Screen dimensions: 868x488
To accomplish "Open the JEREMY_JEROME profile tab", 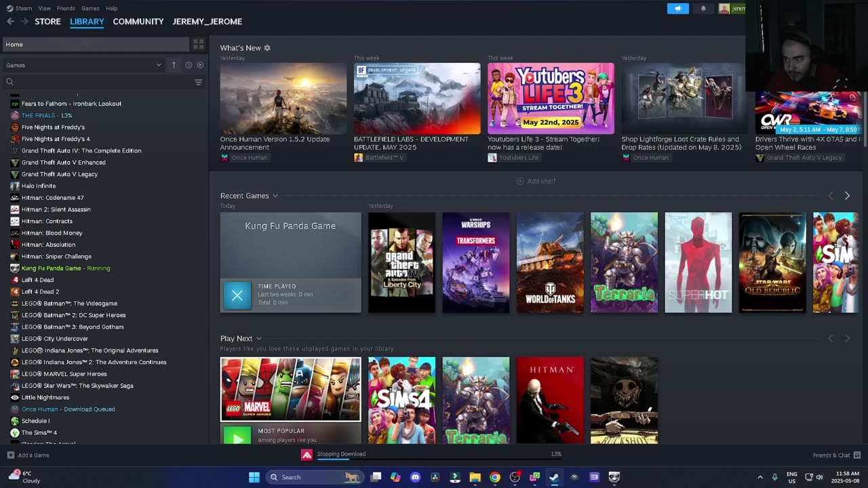I will tap(207, 22).
